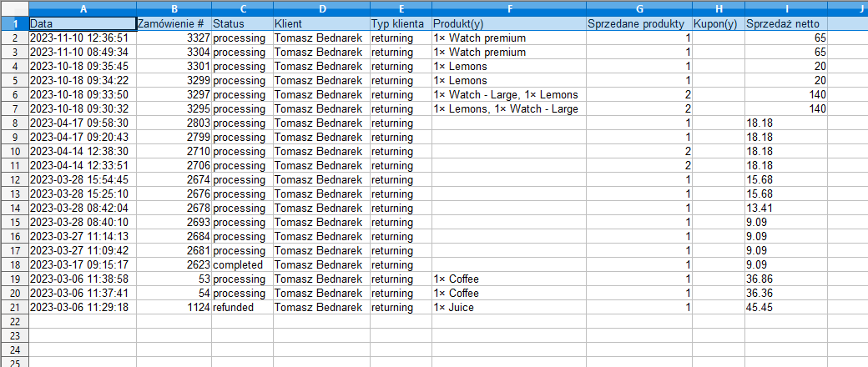
Task: Select row 21 header
Action: tap(14, 307)
